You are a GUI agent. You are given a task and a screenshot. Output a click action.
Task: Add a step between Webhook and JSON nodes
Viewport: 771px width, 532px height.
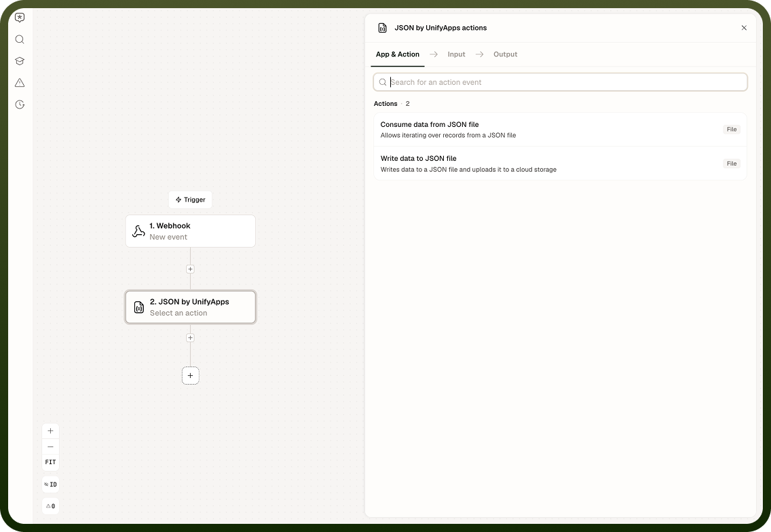[190, 269]
